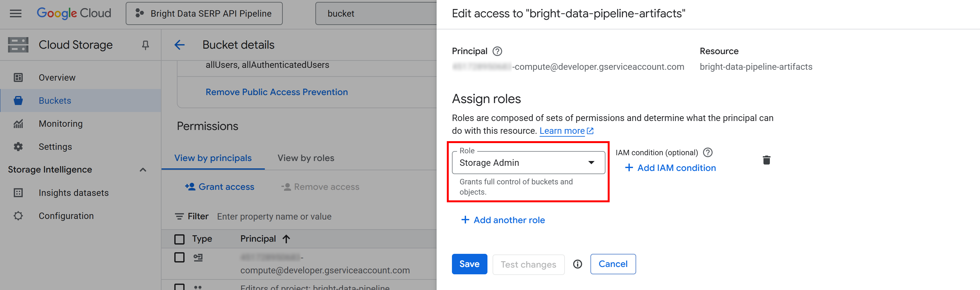Check the compute service account row

179,257
